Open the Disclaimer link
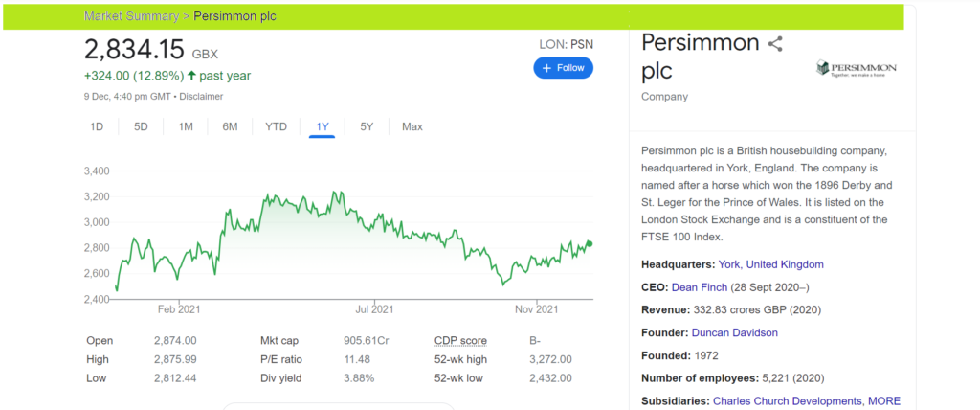The width and height of the screenshot is (980, 410). (x=203, y=97)
